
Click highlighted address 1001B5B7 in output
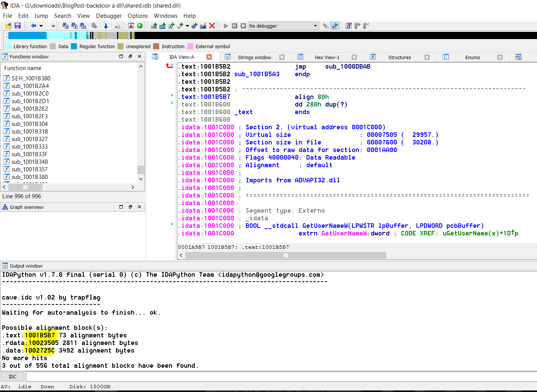[x=40, y=336]
